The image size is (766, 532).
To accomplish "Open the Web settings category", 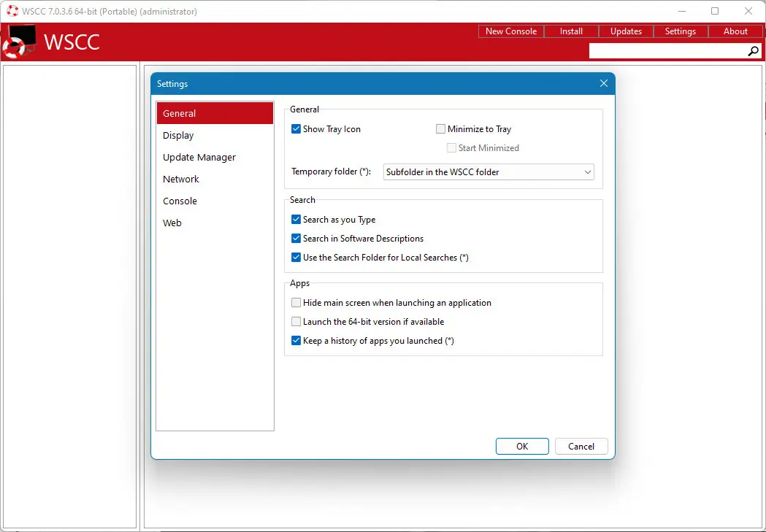I will click(x=215, y=223).
